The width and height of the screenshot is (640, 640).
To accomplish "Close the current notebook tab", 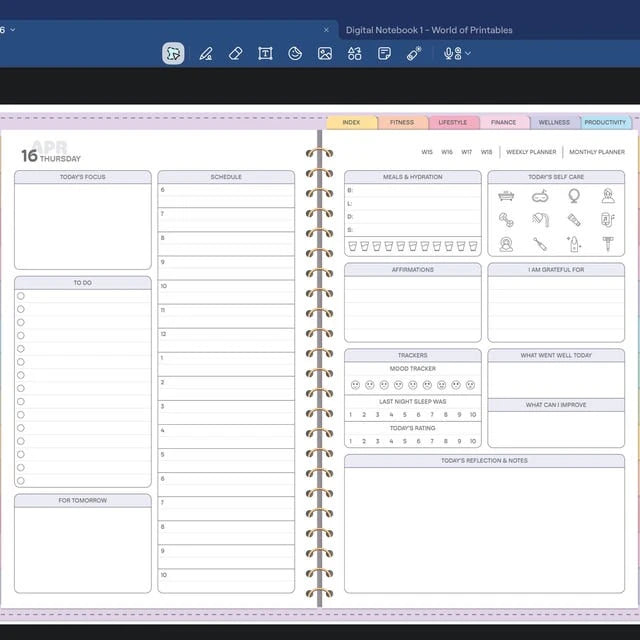I will pos(326,30).
